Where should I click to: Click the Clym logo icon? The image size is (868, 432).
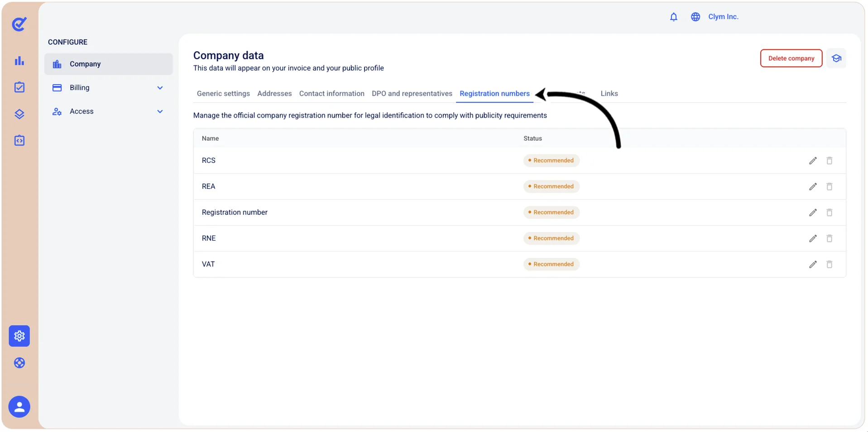(x=19, y=24)
